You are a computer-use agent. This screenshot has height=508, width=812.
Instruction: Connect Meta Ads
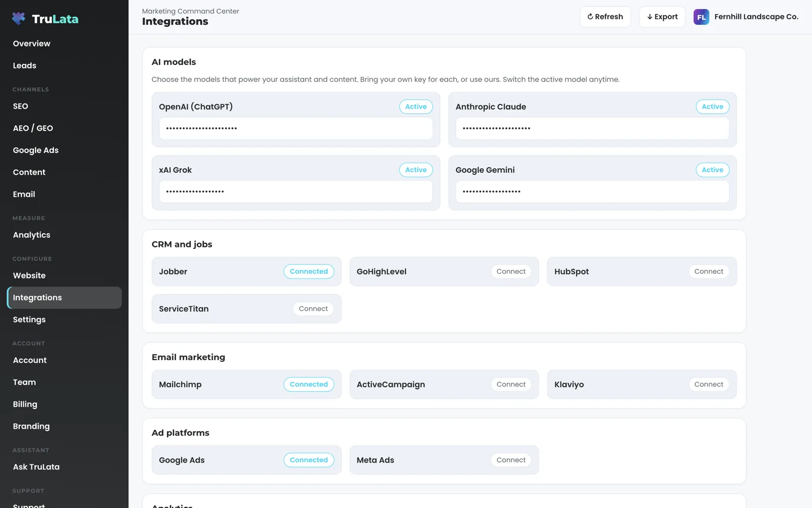(x=511, y=460)
